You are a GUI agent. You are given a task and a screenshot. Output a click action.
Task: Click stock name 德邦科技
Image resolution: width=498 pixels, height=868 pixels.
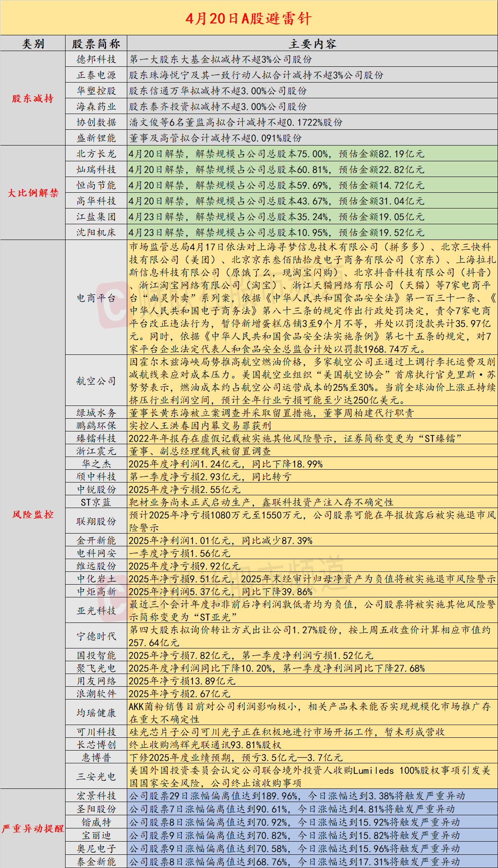(x=96, y=60)
